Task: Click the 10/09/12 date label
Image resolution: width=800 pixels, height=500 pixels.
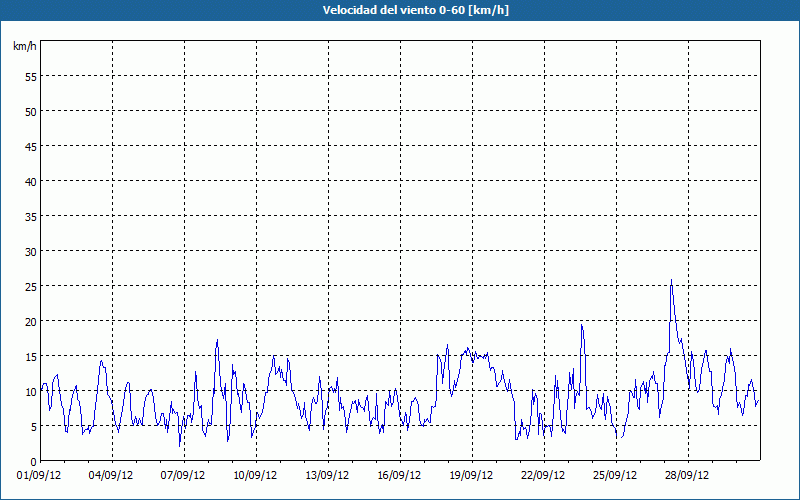Action: point(255,476)
